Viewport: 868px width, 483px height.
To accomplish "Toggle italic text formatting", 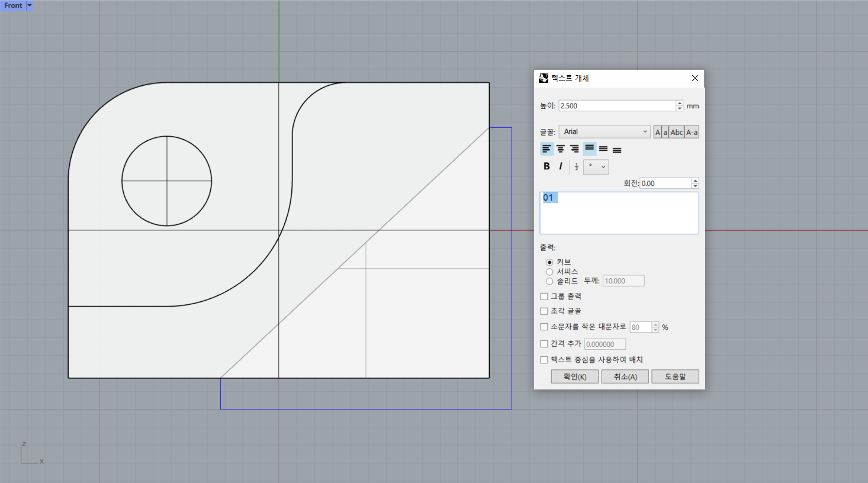I will [x=561, y=166].
